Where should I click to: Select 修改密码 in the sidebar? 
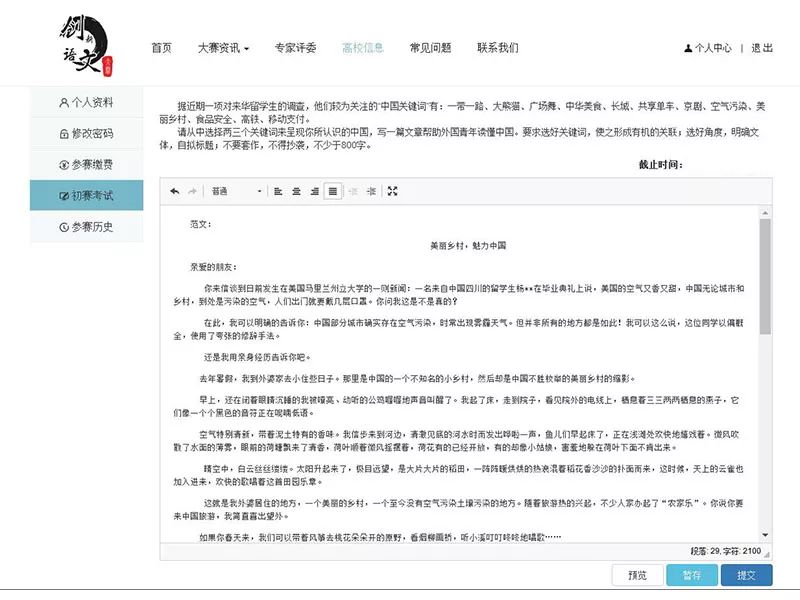click(x=86, y=134)
